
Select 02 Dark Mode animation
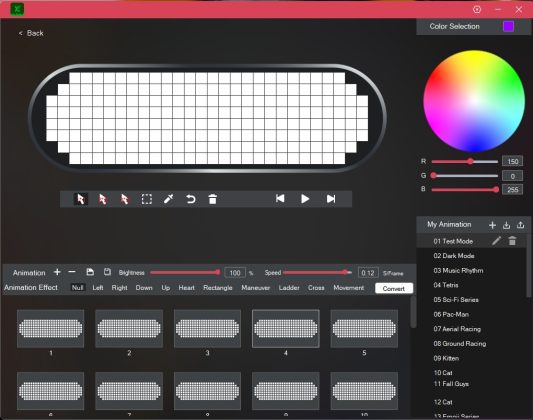coord(454,256)
